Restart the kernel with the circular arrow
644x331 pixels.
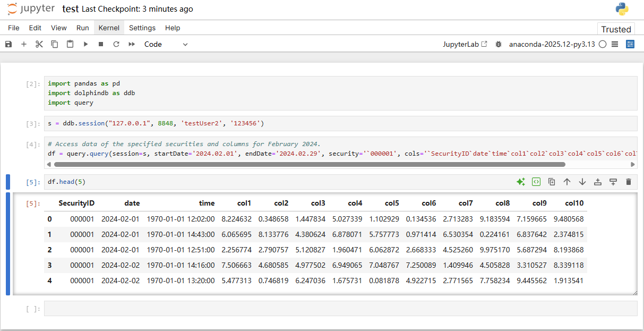(x=116, y=44)
